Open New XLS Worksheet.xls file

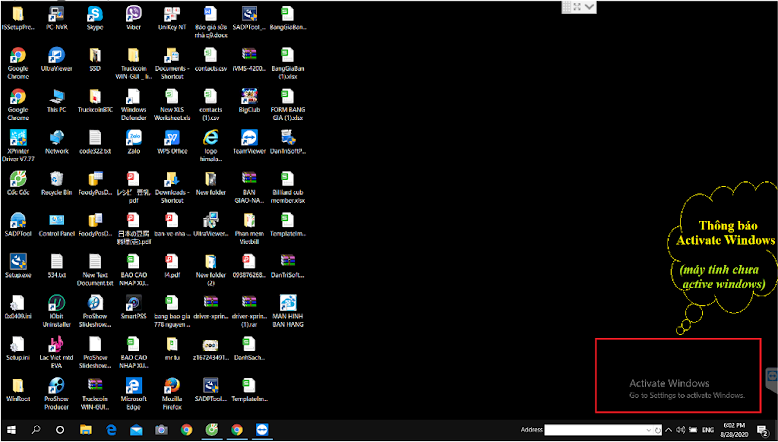click(172, 105)
